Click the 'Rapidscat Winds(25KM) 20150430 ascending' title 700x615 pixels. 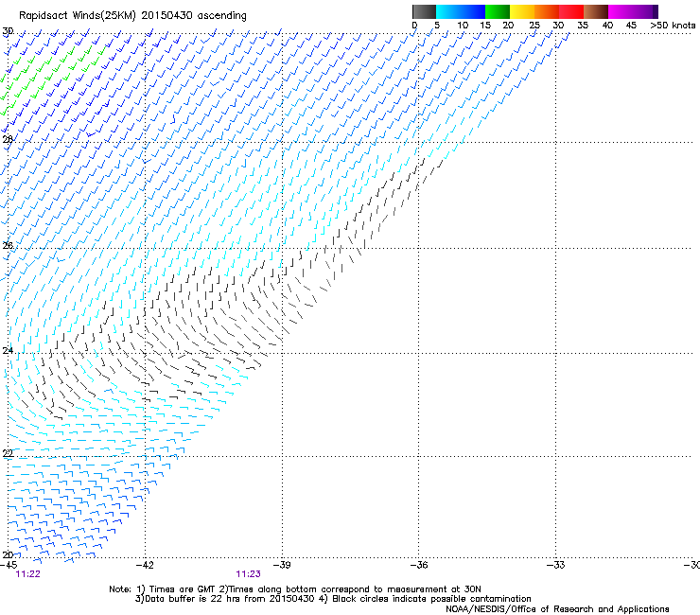click(132, 16)
